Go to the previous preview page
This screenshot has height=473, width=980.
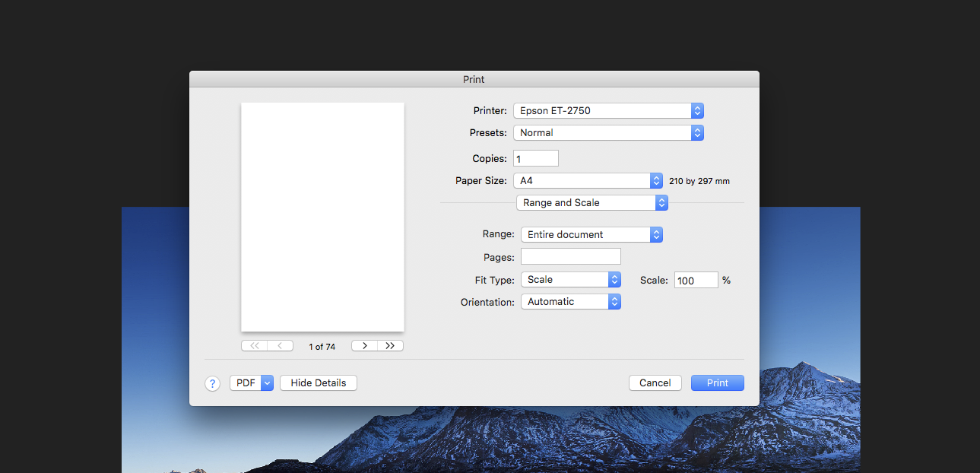click(x=280, y=346)
